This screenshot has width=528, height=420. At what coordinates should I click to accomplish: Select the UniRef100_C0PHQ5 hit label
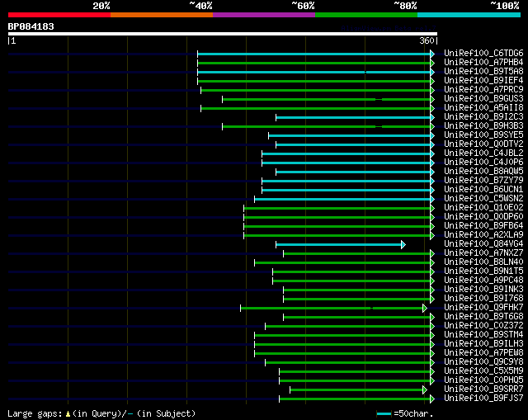click(483, 380)
